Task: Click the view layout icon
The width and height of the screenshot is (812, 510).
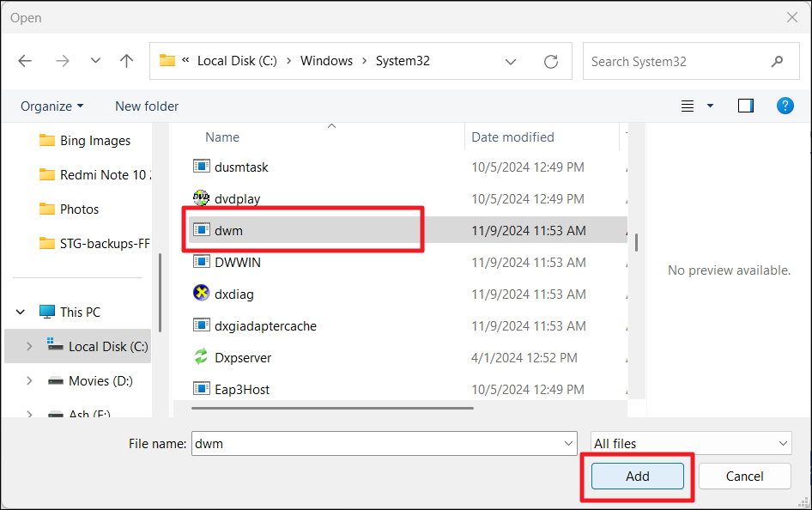Action: 688,106
